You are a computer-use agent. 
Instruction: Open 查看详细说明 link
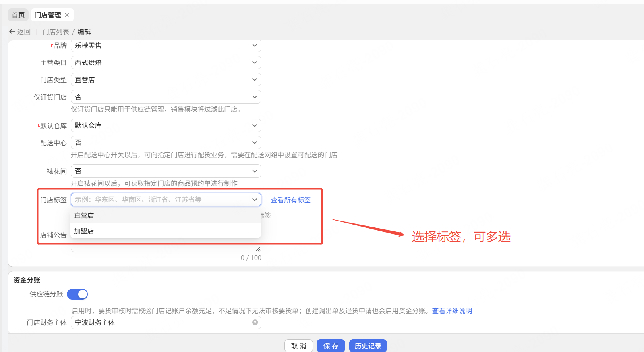pyautogui.click(x=452, y=311)
